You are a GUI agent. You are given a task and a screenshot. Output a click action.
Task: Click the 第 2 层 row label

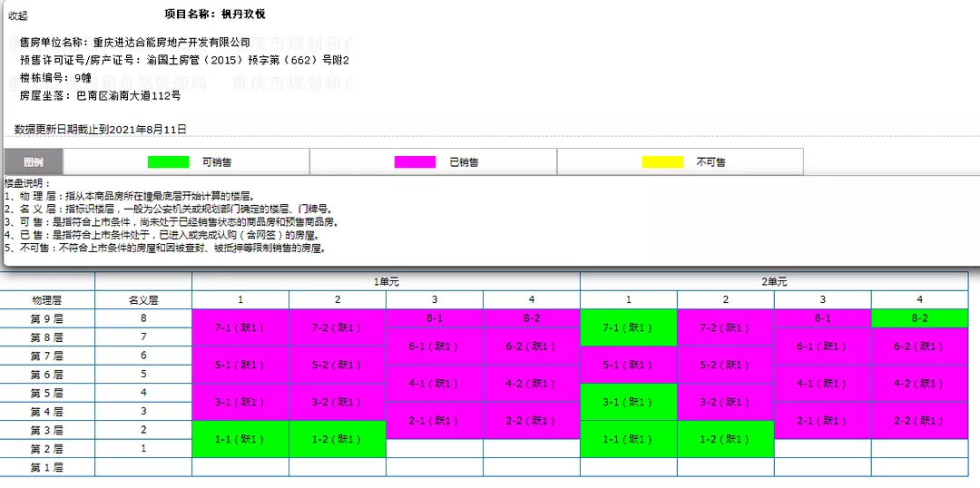pos(47,449)
